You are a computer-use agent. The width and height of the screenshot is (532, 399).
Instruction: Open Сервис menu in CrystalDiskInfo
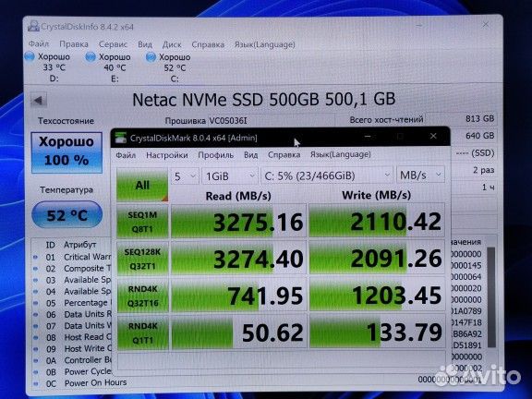point(113,44)
